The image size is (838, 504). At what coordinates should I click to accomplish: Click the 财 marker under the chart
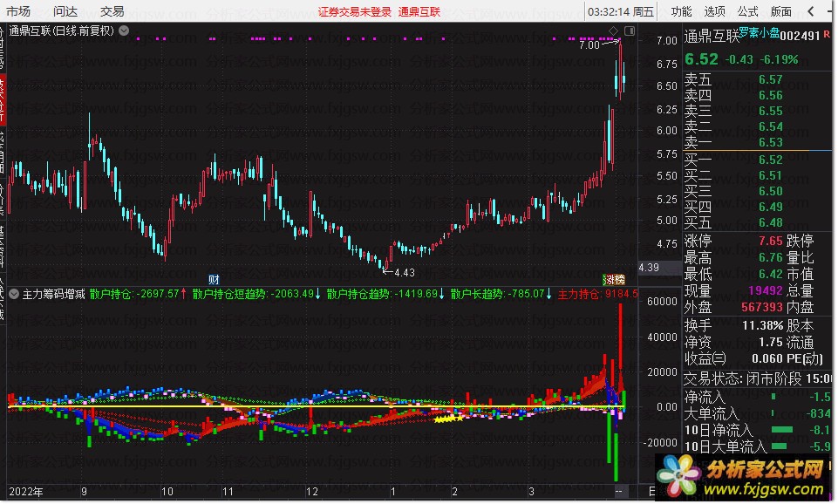(214, 280)
